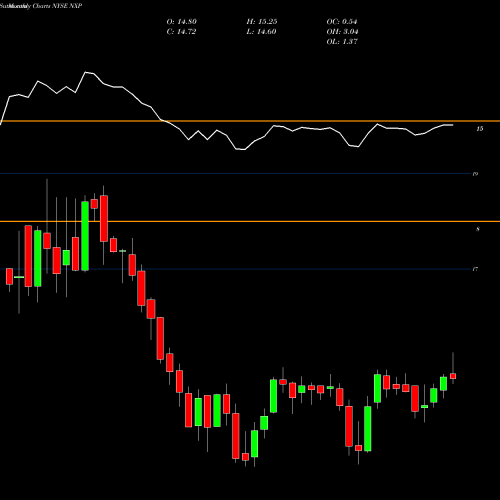Image resolution: width=500 pixels, height=500 pixels.
Task: Click the 'H: 15.25' high value
Action: [262, 22]
